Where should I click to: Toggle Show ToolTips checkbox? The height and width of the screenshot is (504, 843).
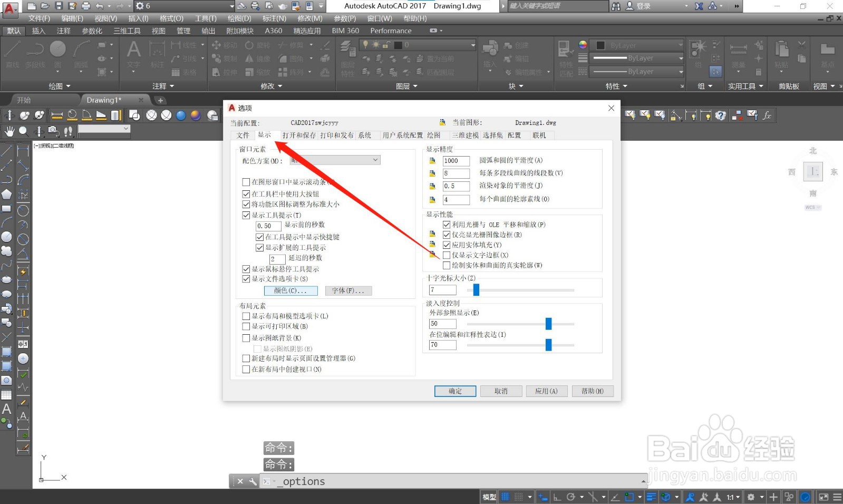(x=246, y=215)
